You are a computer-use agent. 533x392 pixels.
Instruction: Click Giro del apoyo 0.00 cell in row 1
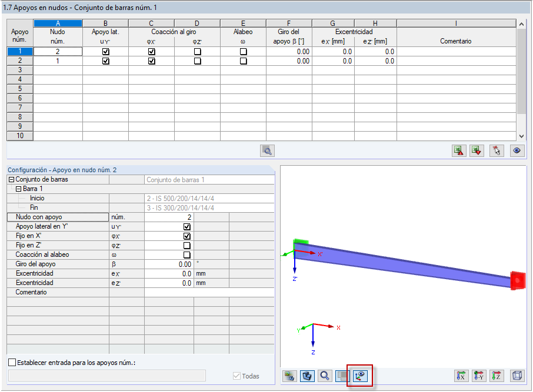[x=289, y=52]
